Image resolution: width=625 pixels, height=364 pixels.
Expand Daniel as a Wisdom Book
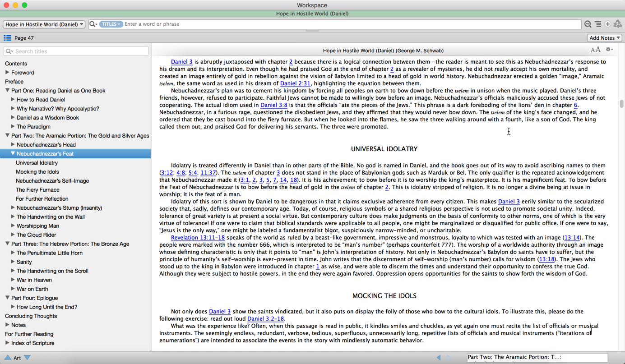click(x=13, y=118)
